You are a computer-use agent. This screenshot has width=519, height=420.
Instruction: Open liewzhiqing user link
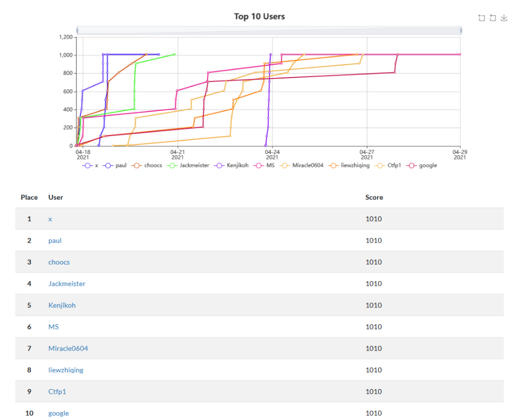pos(66,370)
